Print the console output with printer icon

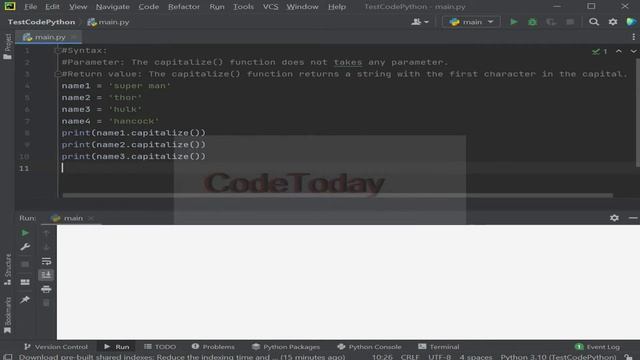[46, 289]
